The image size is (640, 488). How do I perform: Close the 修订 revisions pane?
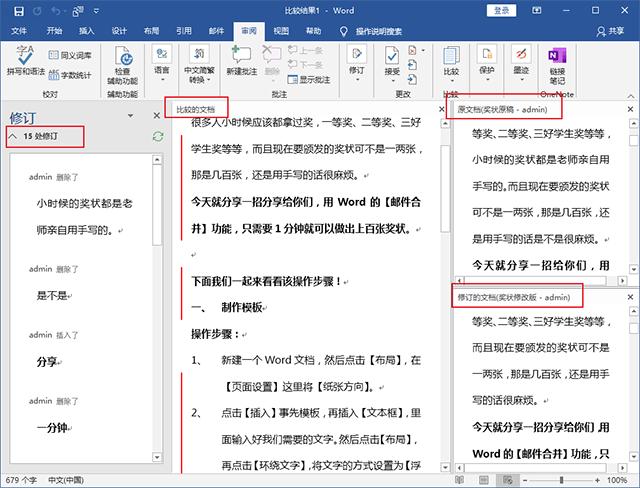[x=157, y=116]
